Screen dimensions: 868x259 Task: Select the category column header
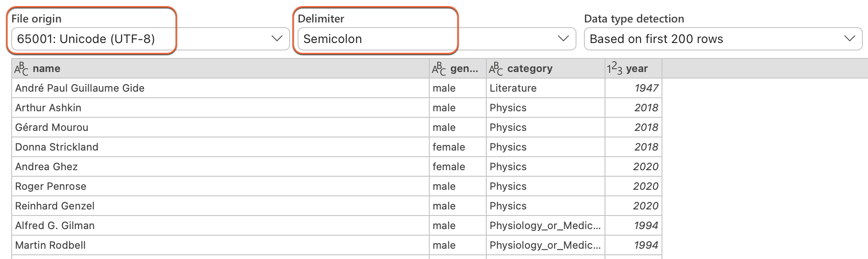pyautogui.click(x=546, y=69)
